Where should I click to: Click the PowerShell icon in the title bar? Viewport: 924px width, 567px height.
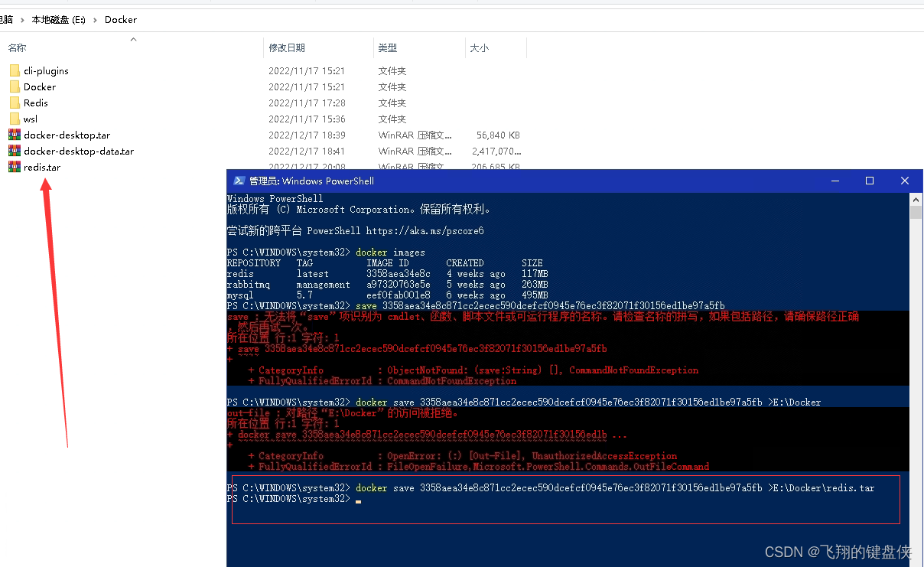240,181
